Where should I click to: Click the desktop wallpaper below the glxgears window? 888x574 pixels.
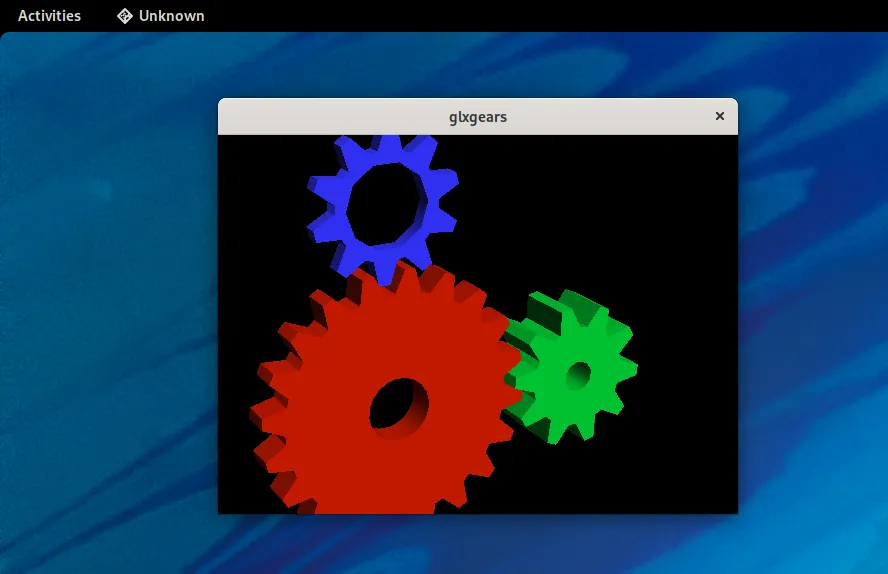[478, 545]
